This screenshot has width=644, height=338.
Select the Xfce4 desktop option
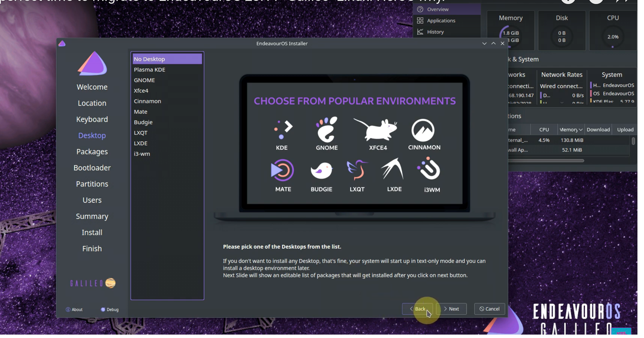(141, 91)
